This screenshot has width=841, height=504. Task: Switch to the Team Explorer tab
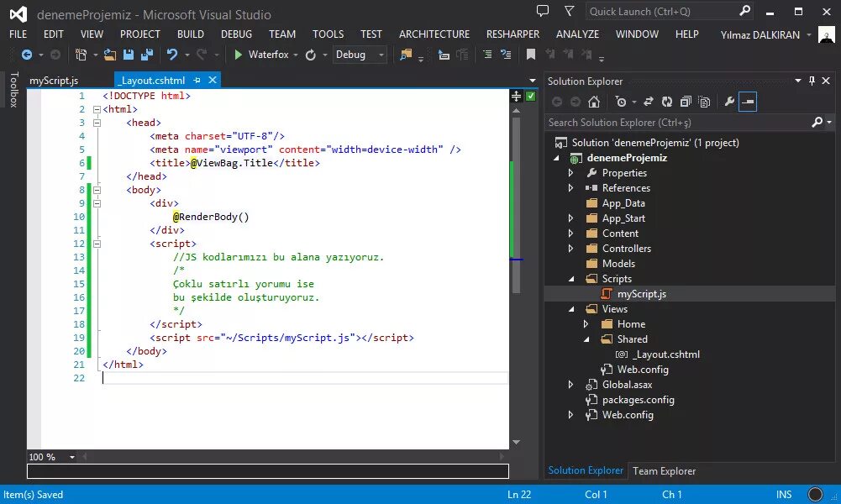[664, 470]
